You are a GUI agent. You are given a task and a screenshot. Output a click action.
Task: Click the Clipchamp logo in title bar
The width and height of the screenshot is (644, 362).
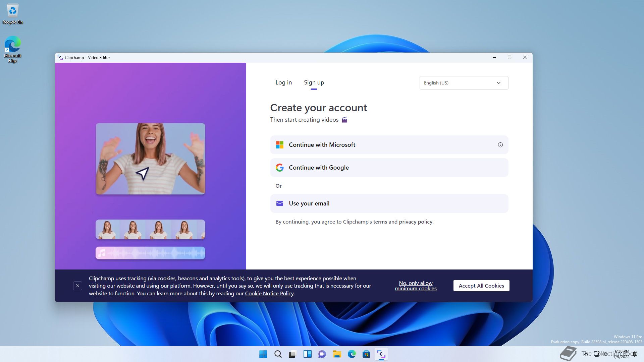tap(60, 57)
